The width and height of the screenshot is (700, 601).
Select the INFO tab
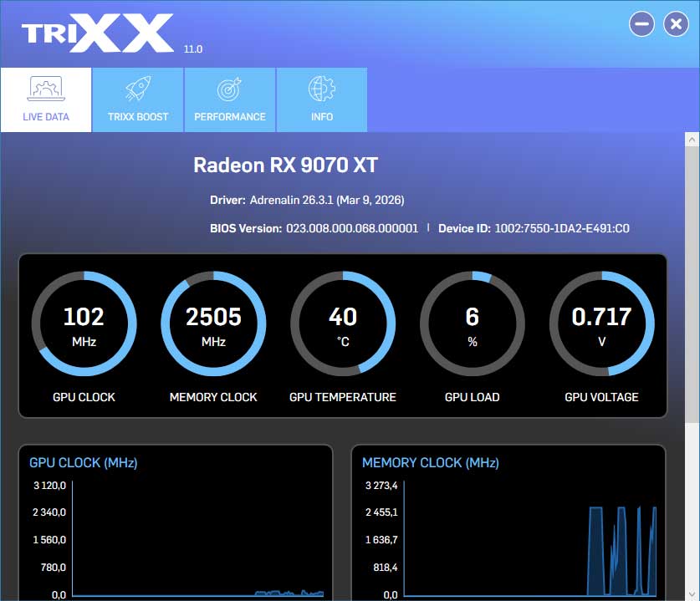click(321, 99)
